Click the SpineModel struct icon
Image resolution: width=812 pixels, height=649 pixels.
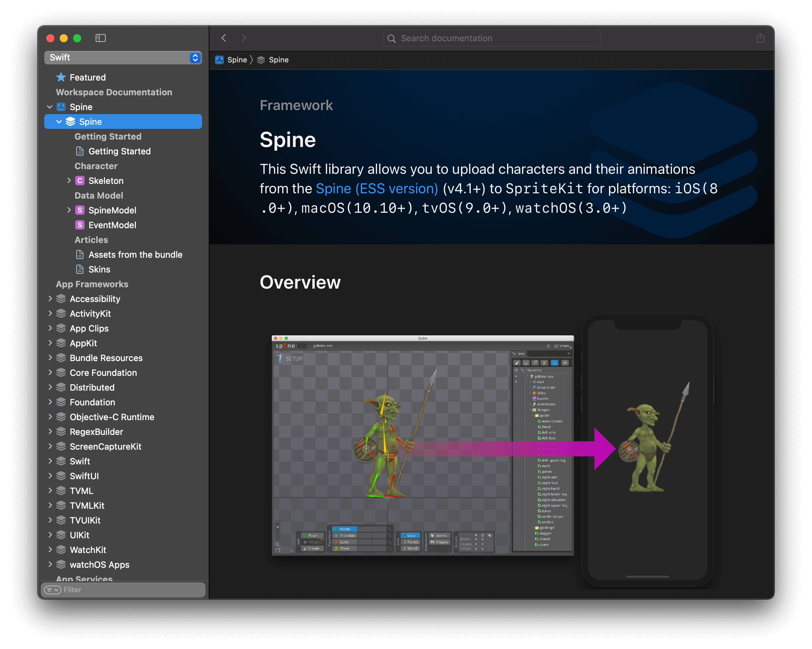tap(80, 210)
